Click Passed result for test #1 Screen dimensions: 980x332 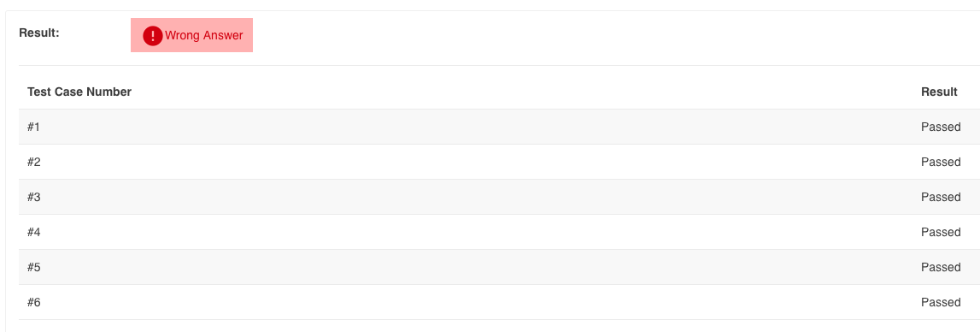tap(941, 127)
